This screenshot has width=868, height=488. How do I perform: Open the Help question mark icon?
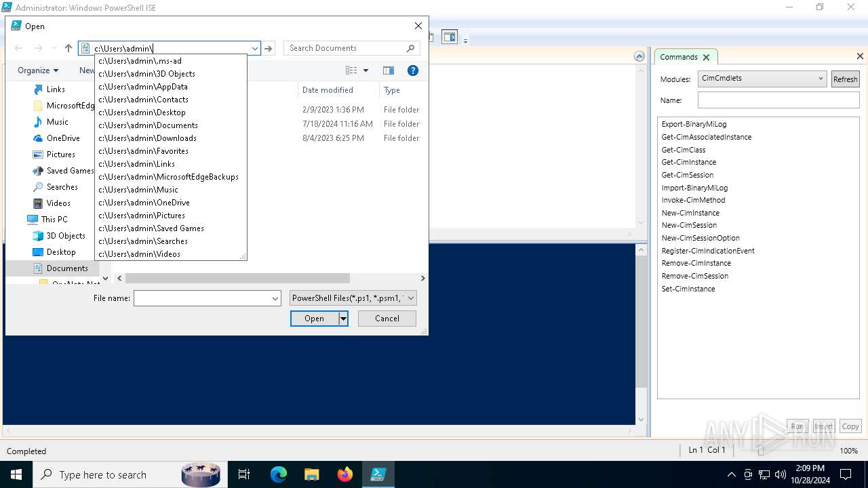tap(412, 70)
